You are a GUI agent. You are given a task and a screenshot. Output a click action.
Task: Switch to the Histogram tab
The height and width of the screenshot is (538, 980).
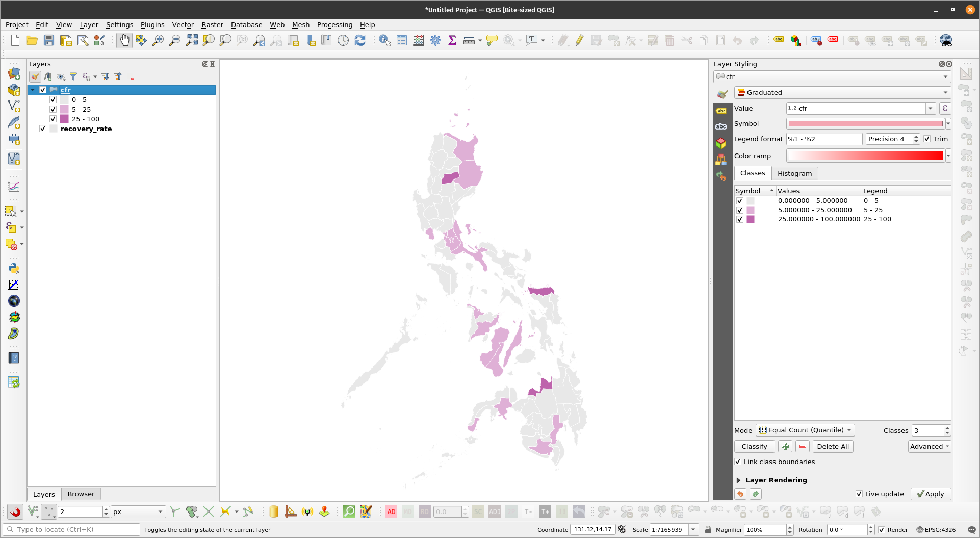(x=794, y=173)
